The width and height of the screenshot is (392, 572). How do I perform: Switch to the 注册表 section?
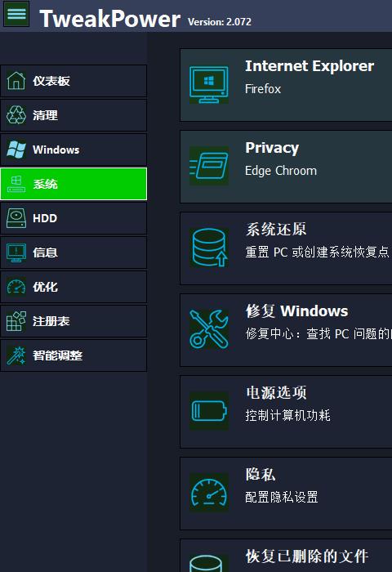coord(73,321)
